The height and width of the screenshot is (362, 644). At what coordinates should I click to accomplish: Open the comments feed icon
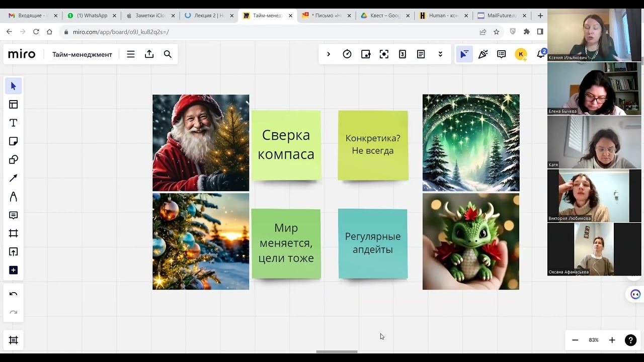502,54
